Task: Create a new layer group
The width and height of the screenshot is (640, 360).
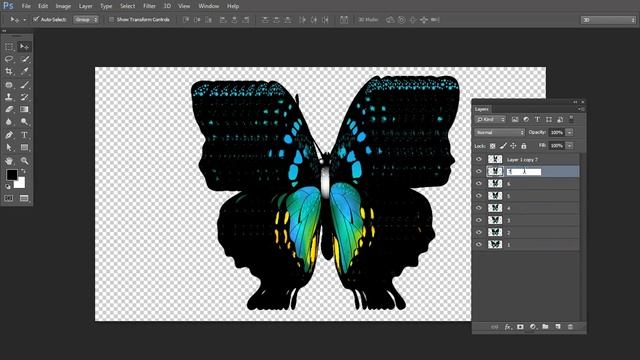Action: click(x=545, y=327)
